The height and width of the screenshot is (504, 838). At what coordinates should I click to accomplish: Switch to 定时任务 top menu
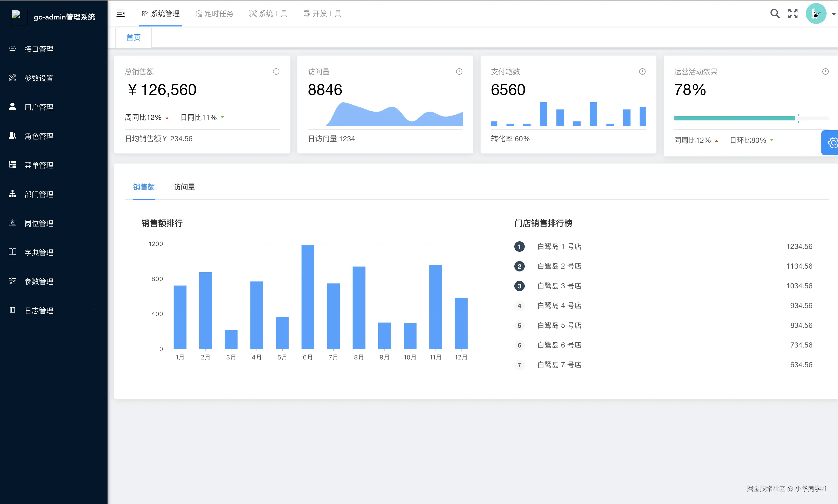click(x=214, y=13)
